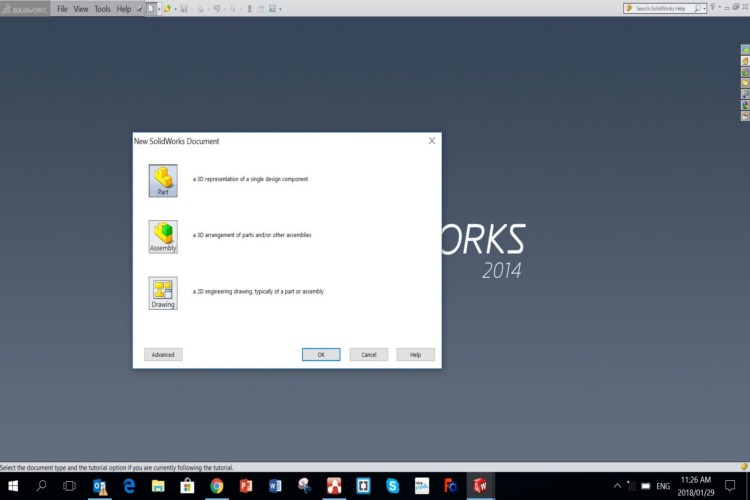Image resolution: width=750 pixels, height=500 pixels.
Task: Open the Help menu
Action: (123, 9)
